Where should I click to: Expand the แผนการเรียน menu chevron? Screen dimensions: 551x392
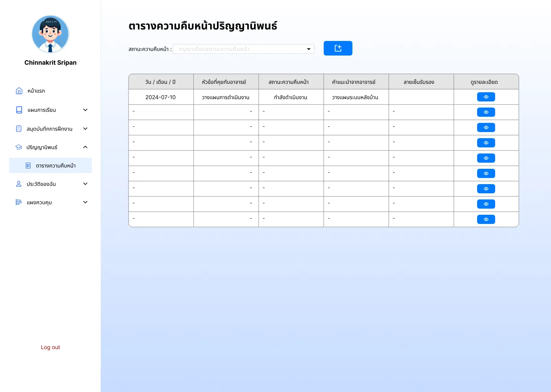(85, 110)
